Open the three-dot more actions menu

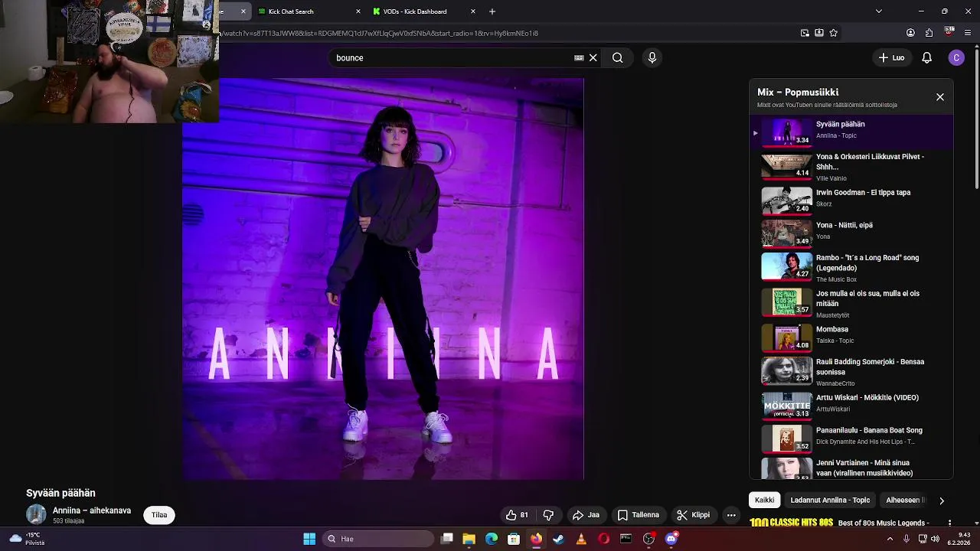(731, 515)
